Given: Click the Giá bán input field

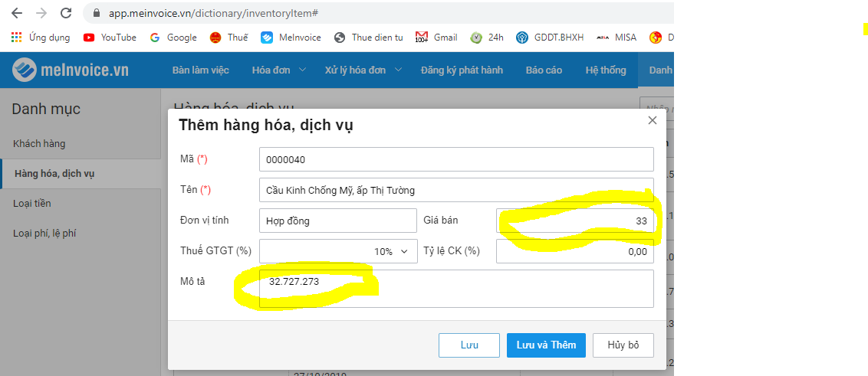Looking at the screenshot, I should [x=575, y=221].
